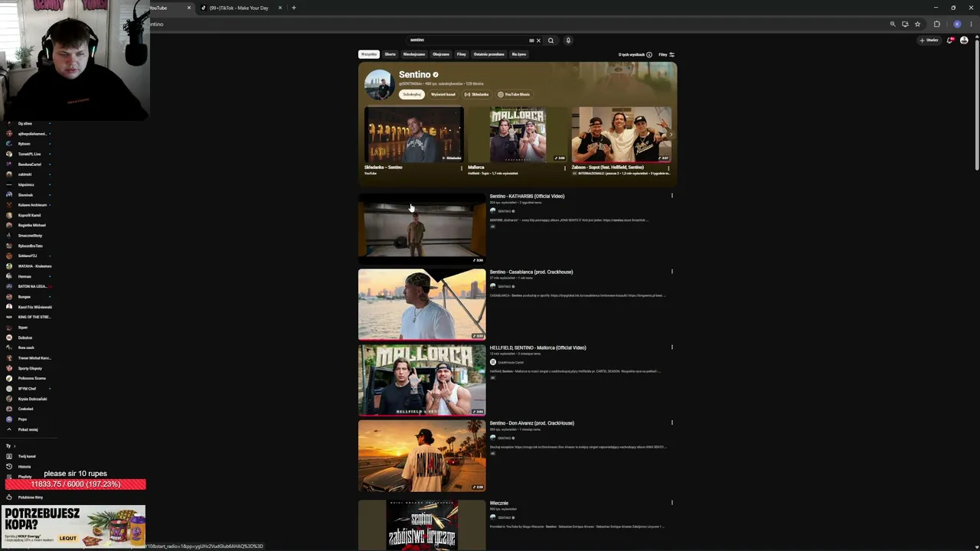Open options for HELLFIELD, SENTINO - Mallorca video
Image resolution: width=980 pixels, height=551 pixels.
pyautogui.click(x=672, y=347)
